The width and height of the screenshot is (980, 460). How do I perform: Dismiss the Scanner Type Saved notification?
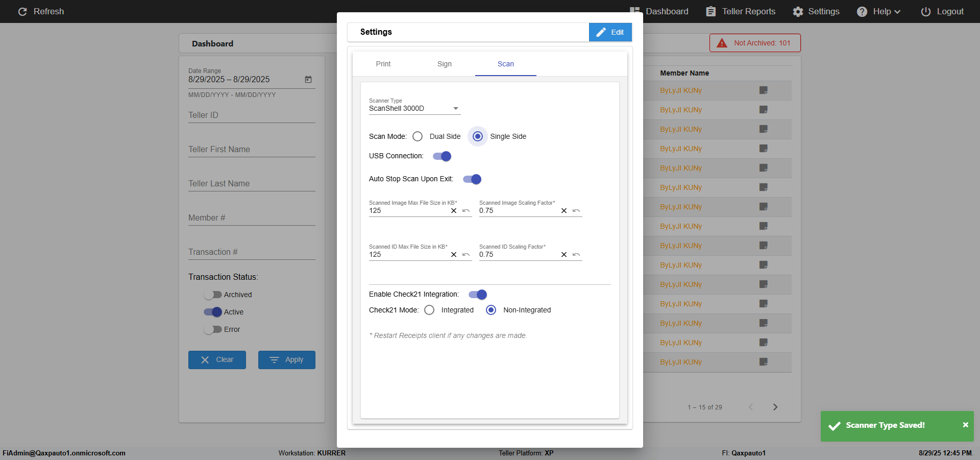click(965, 425)
